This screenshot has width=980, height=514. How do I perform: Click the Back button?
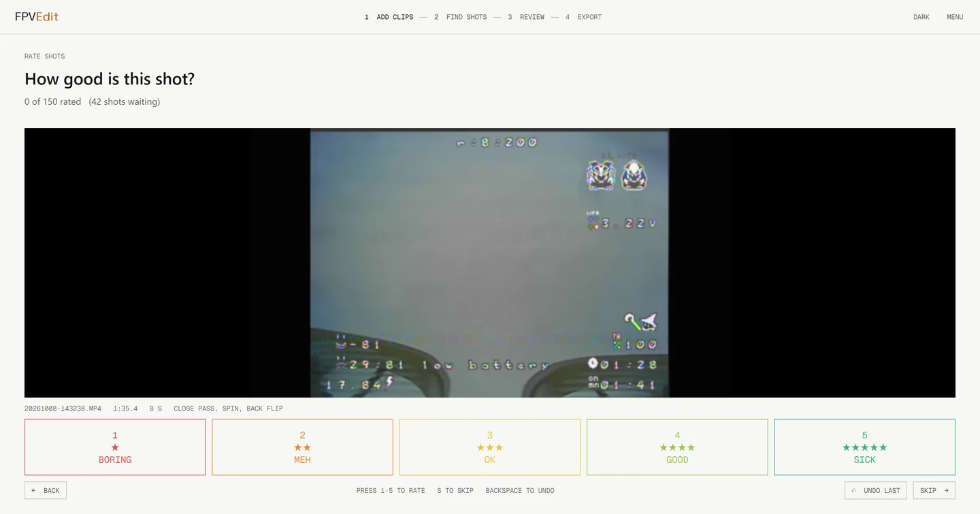click(x=46, y=490)
